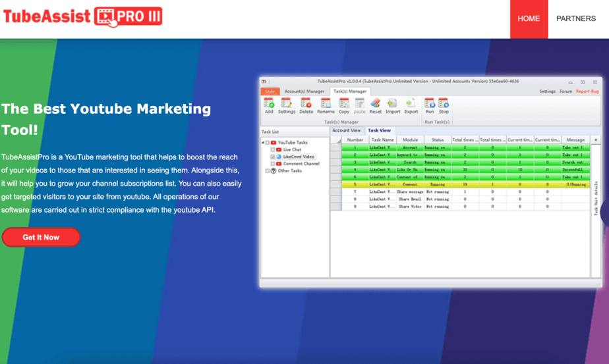Open the Forum link

tap(565, 91)
